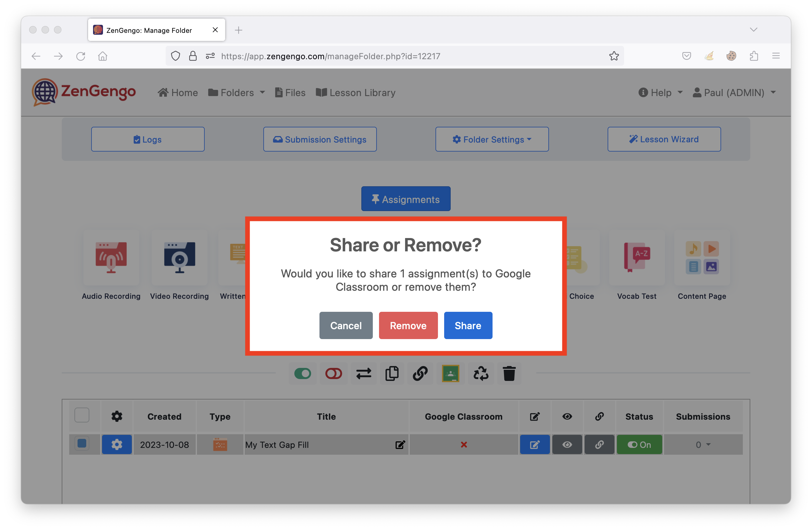The height and width of the screenshot is (530, 812).
Task: Click the Title column header
Action: coord(326,417)
